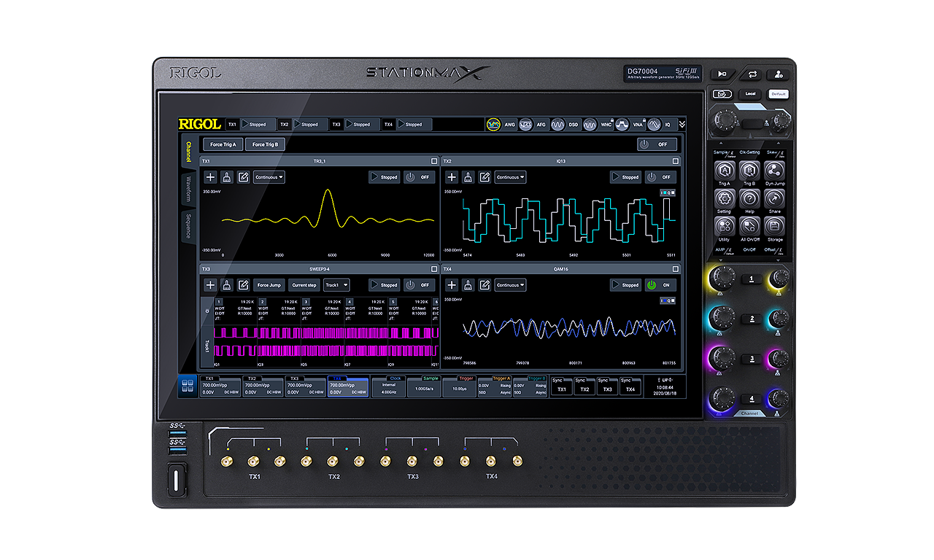934x560 pixels.
Task: Toggle TX1 output power switch
Action: coord(419,177)
